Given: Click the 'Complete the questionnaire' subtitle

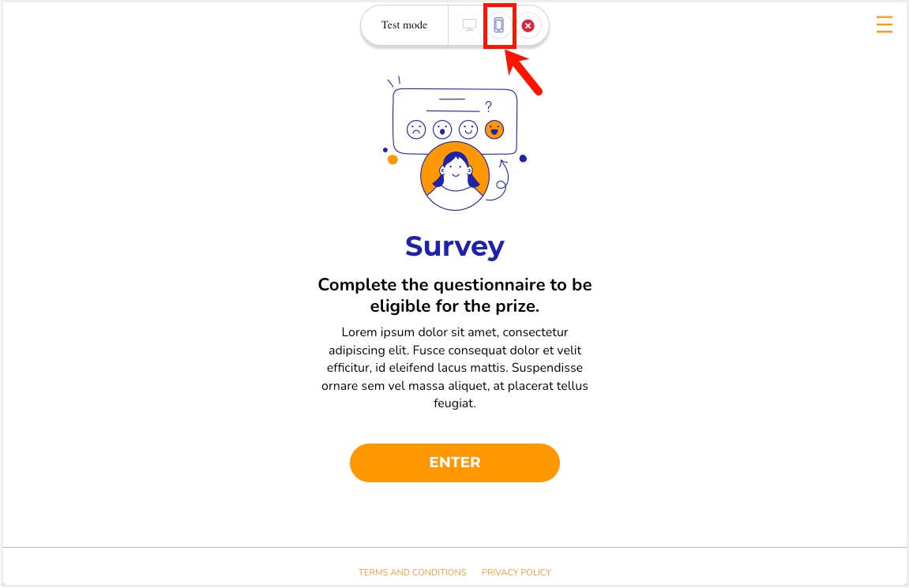Looking at the screenshot, I should click(455, 295).
